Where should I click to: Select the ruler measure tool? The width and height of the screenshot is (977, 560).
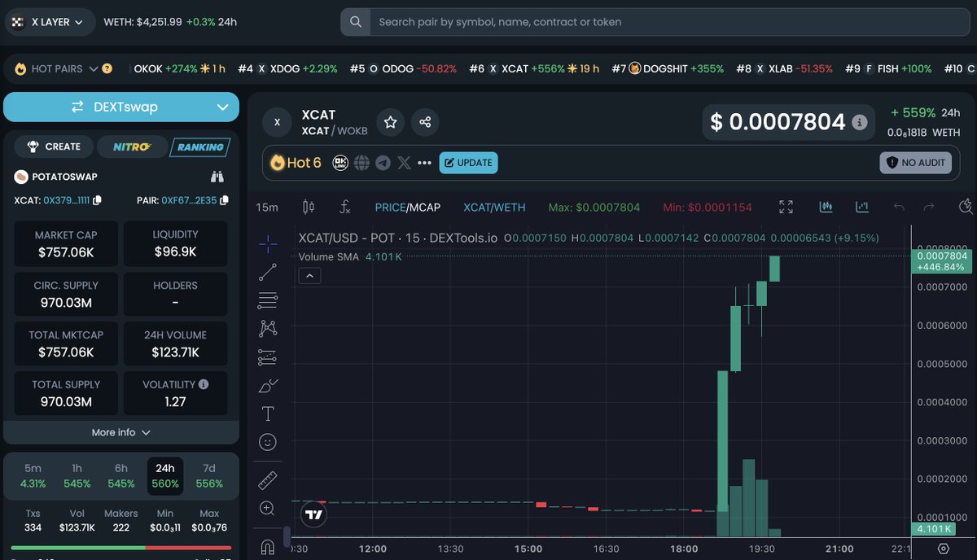click(268, 480)
